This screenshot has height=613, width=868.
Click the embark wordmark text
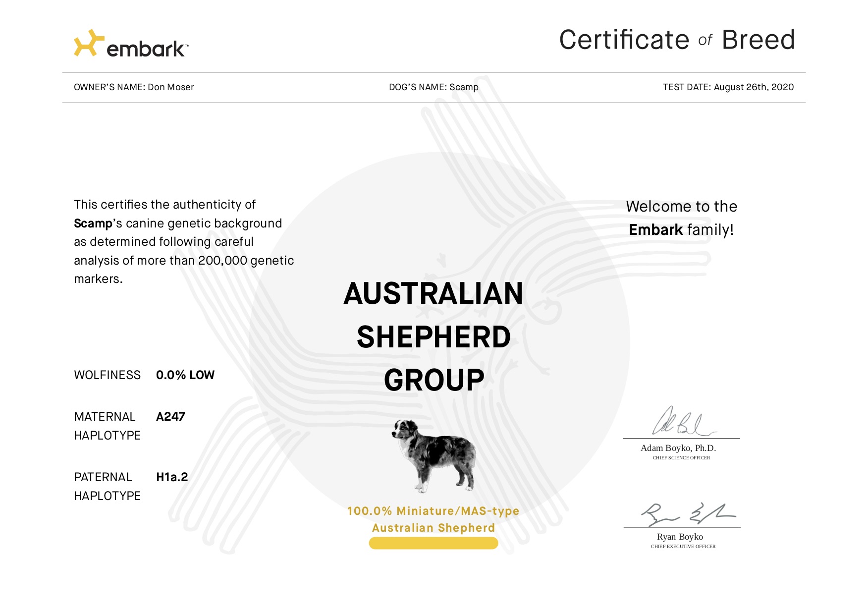click(146, 49)
